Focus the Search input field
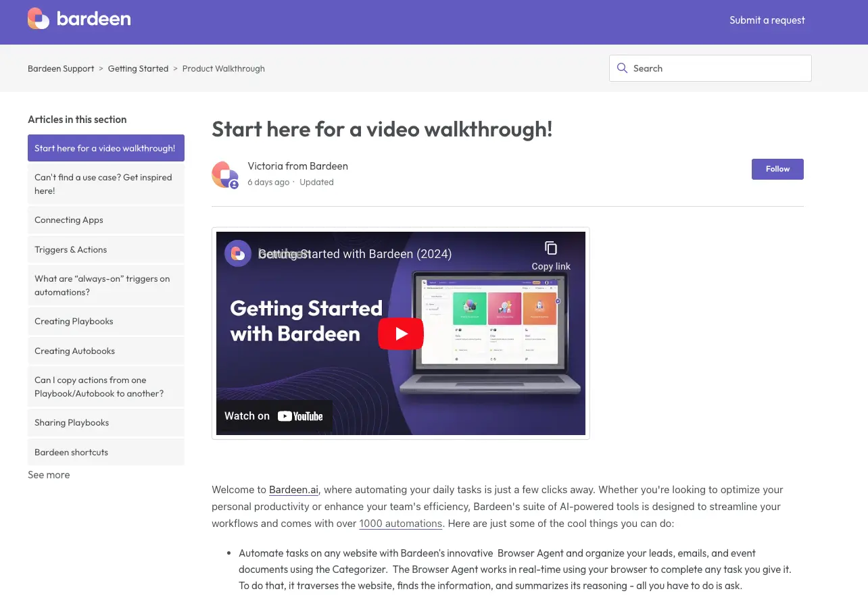The width and height of the screenshot is (868, 606). [710, 68]
